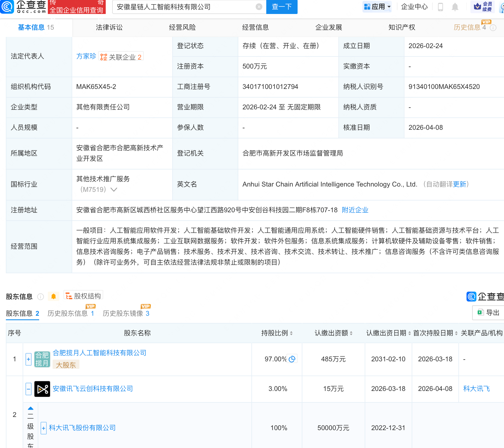The width and height of the screenshot is (504, 448).
Task: Click the pie chart icon beside 97.00%
Action: (x=292, y=359)
